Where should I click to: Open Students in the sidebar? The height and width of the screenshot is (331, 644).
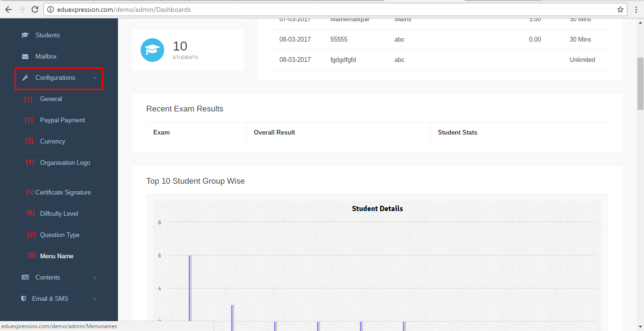coord(48,35)
